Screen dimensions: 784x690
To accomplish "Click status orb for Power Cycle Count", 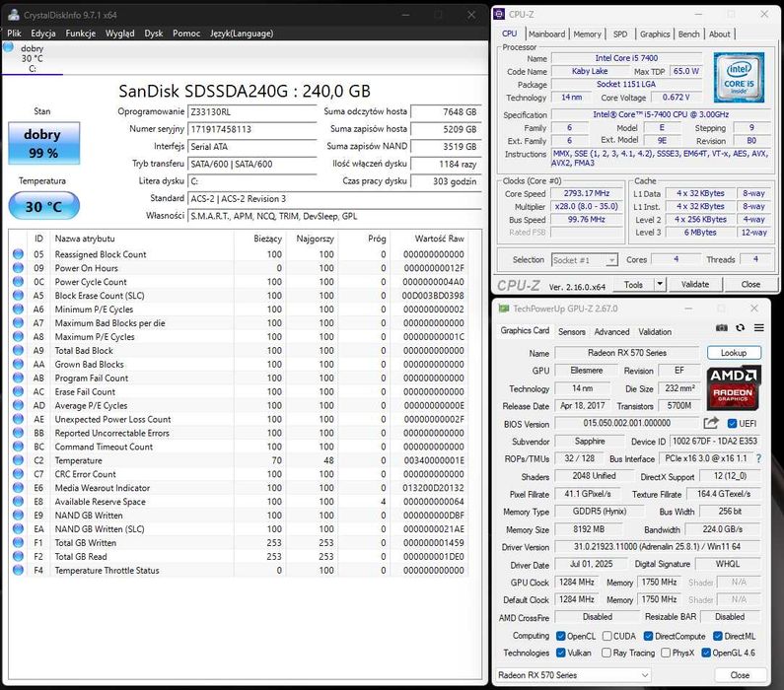I will click(x=18, y=281).
